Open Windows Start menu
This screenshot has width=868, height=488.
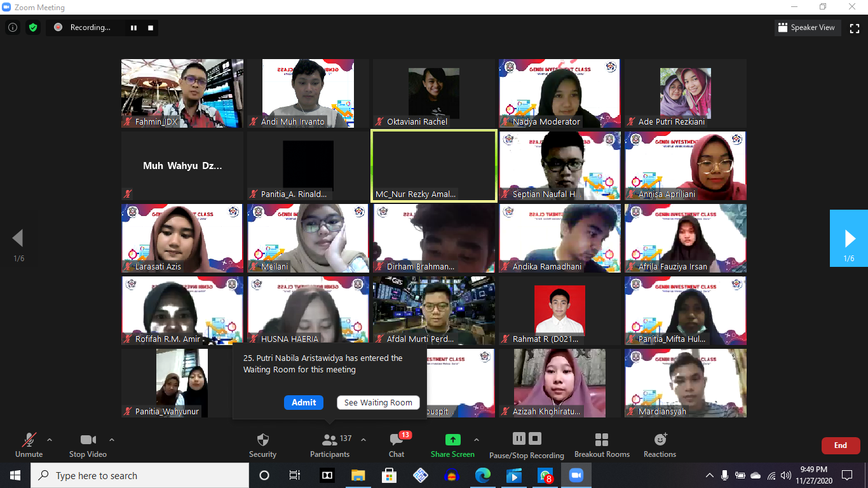pos(15,475)
